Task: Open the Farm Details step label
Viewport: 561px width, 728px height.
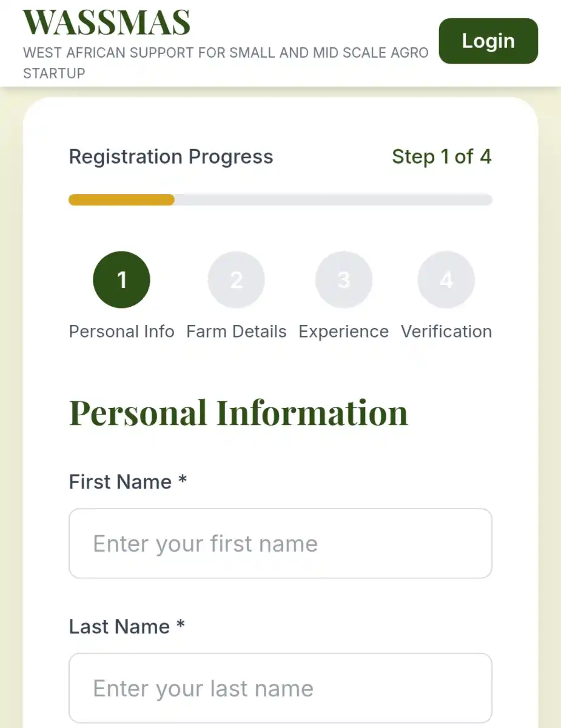Action: coord(237,332)
